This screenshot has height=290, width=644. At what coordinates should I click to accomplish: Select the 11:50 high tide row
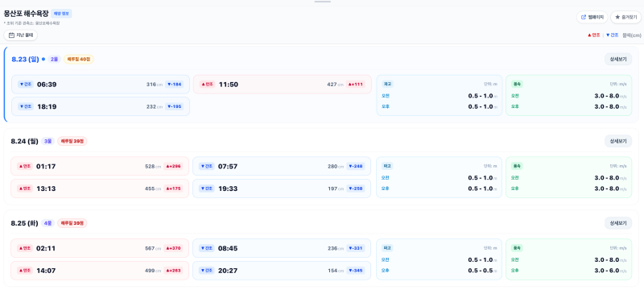[x=283, y=85]
